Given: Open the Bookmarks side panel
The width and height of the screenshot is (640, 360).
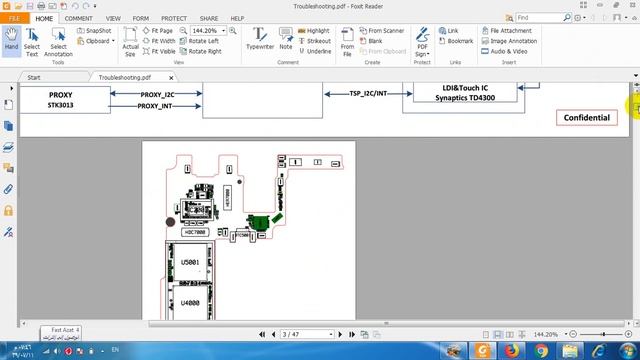Looking at the screenshot, I should (x=8, y=105).
